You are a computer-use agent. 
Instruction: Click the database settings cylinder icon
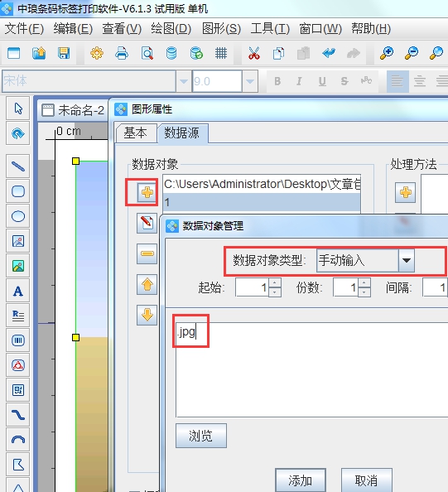point(171,53)
